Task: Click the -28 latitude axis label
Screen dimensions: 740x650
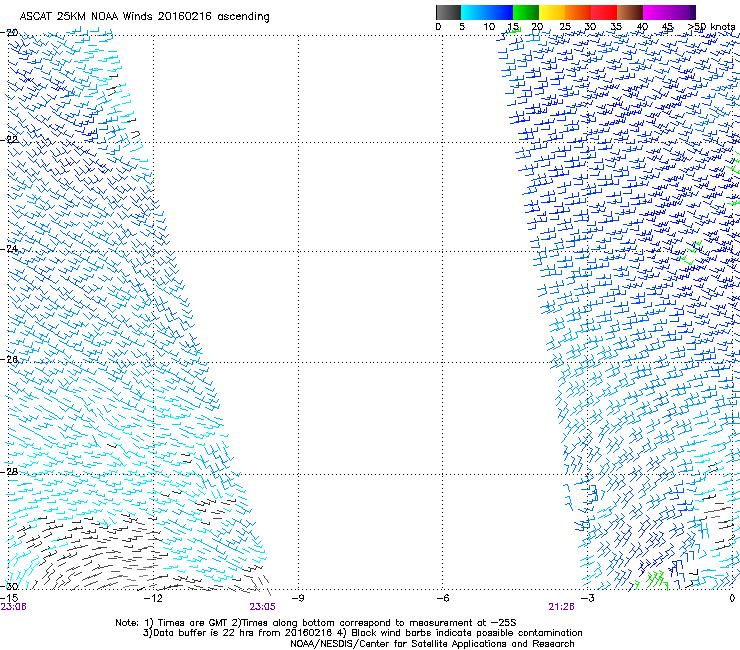Action: 9,472
